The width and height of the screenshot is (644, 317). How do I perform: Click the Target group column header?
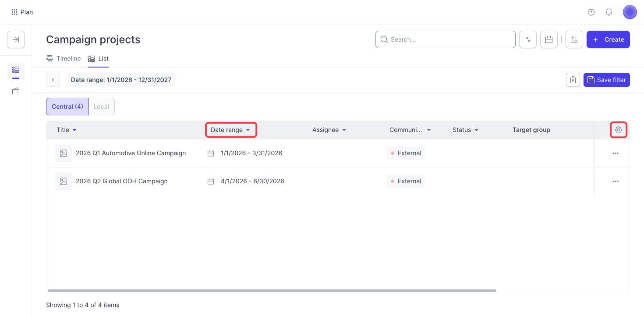tap(531, 130)
